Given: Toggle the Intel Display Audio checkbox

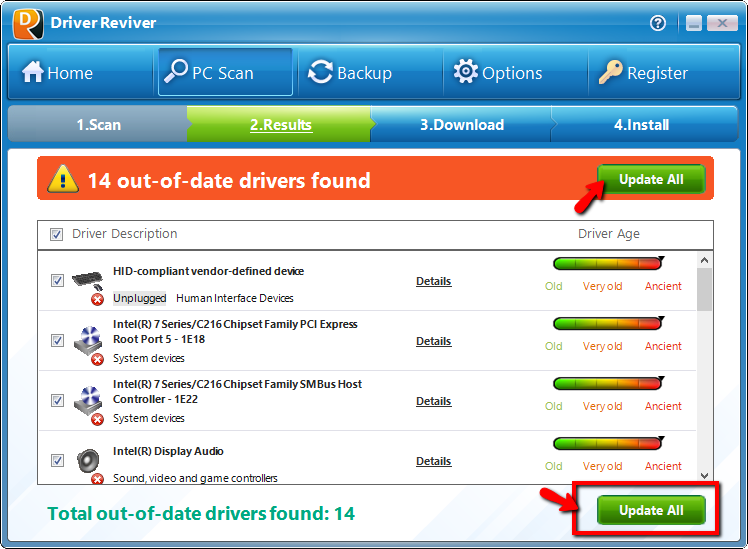Looking at the screenshot, I should point(57,461).
